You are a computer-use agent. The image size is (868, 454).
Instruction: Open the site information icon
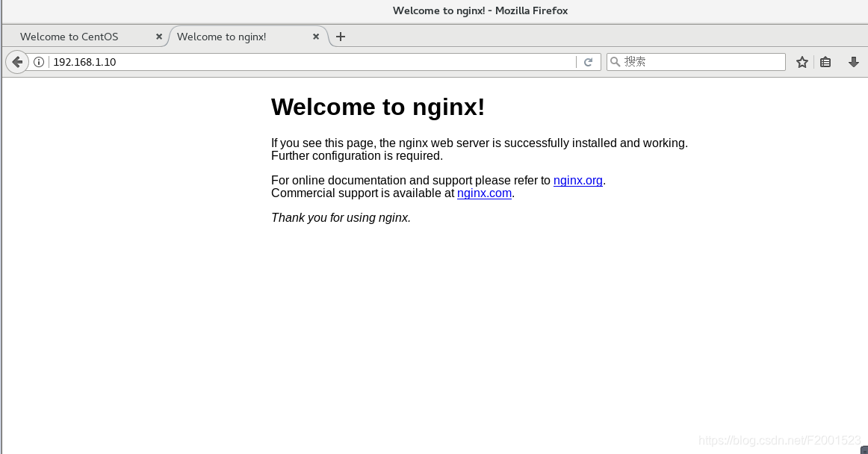pyautogui.click(x=39, y=62)
